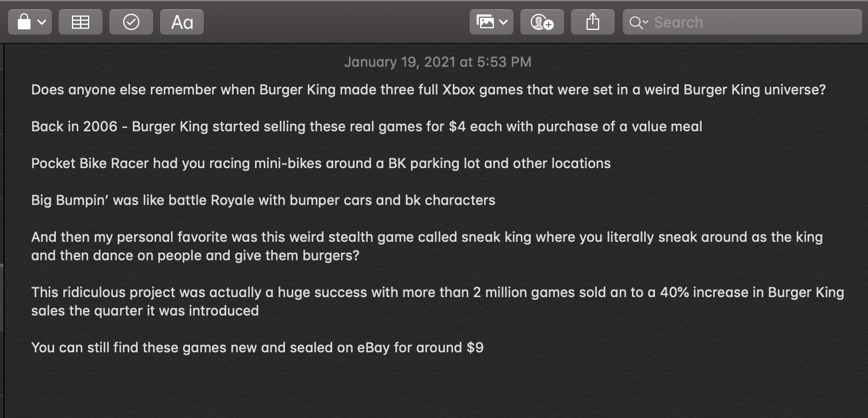Expand the media button's dropdown arrow
Viewport: 868px width, 418px height.
pyautogui.click(x=503, y=22)
